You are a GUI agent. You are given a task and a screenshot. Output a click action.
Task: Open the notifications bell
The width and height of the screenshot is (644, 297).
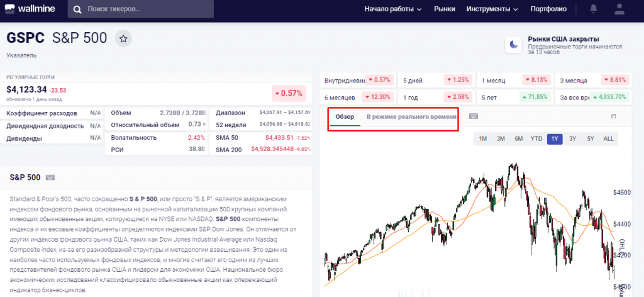tap(594, 9)
